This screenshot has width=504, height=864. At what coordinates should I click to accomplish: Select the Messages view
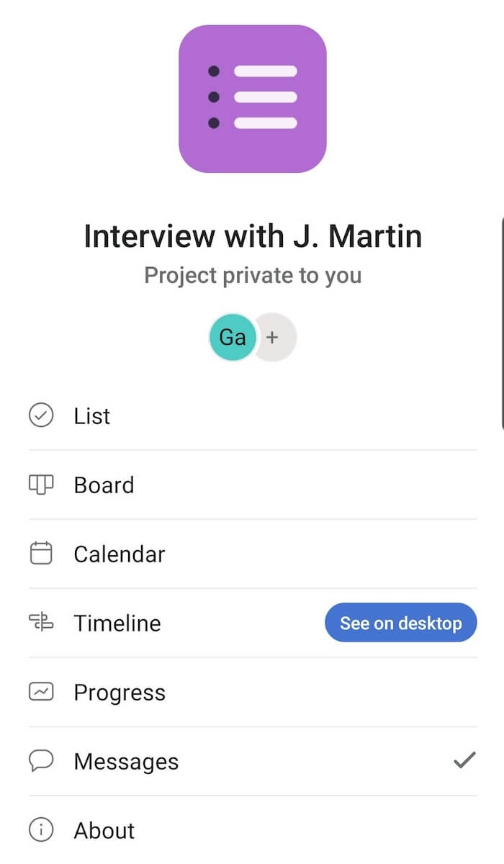tap(126, 762)
